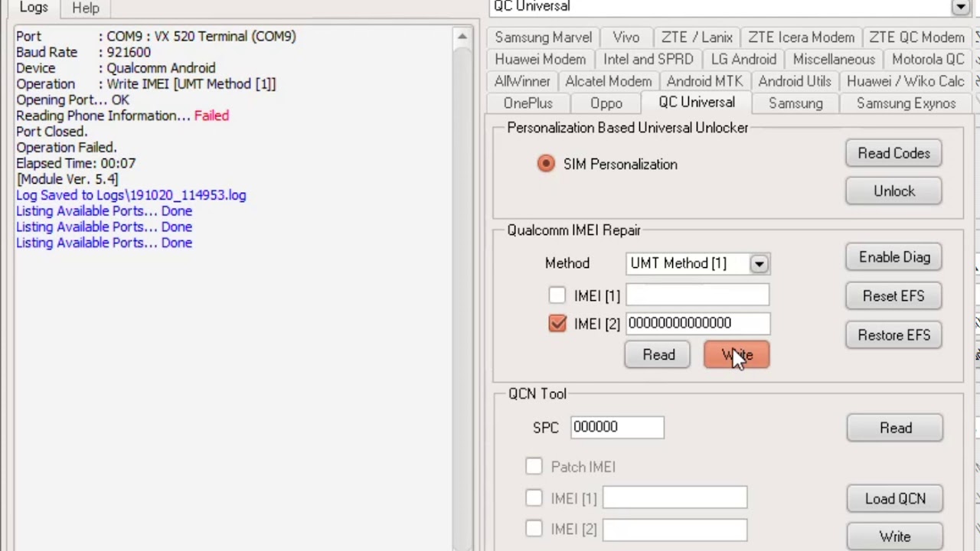Toggle IMEI [1] checkbox in QCN Tool
The image size is (980, 551).
534,498
